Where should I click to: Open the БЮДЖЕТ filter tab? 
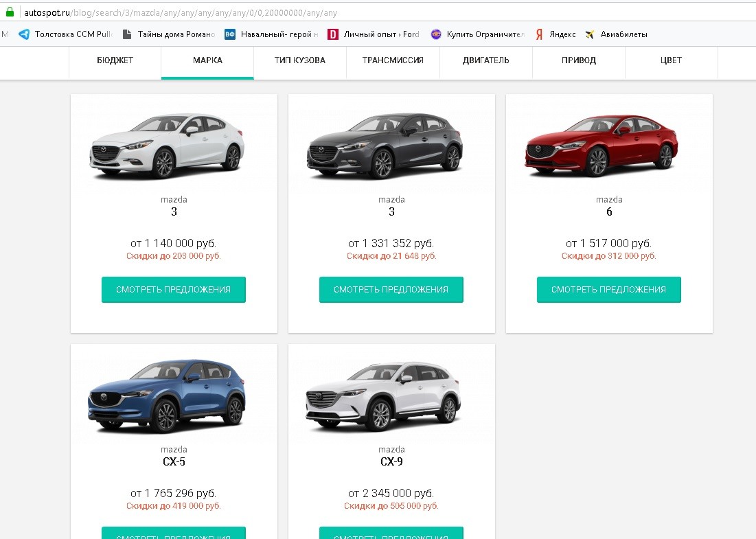click(115, 60)
